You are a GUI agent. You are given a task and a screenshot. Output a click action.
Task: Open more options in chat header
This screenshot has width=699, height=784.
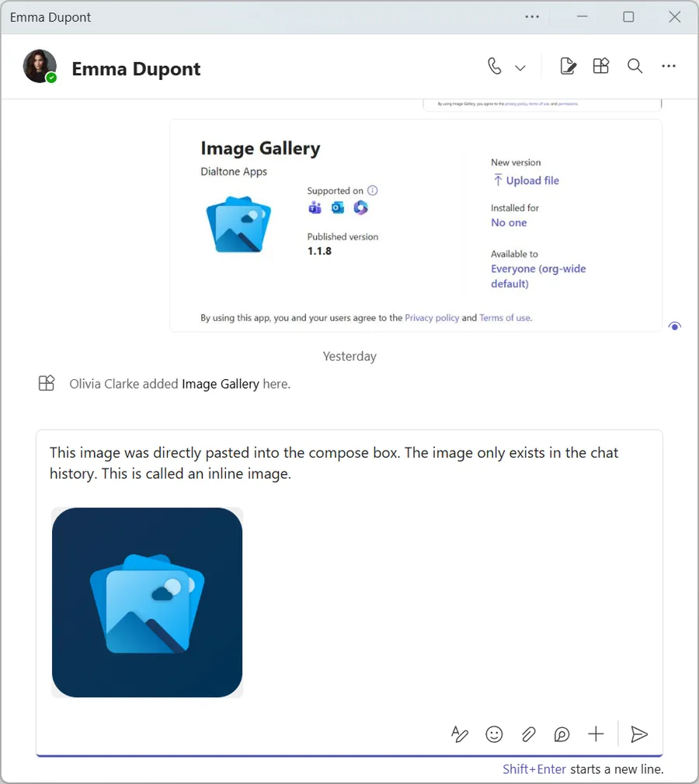pyautogui.click(x=669, y=66)
